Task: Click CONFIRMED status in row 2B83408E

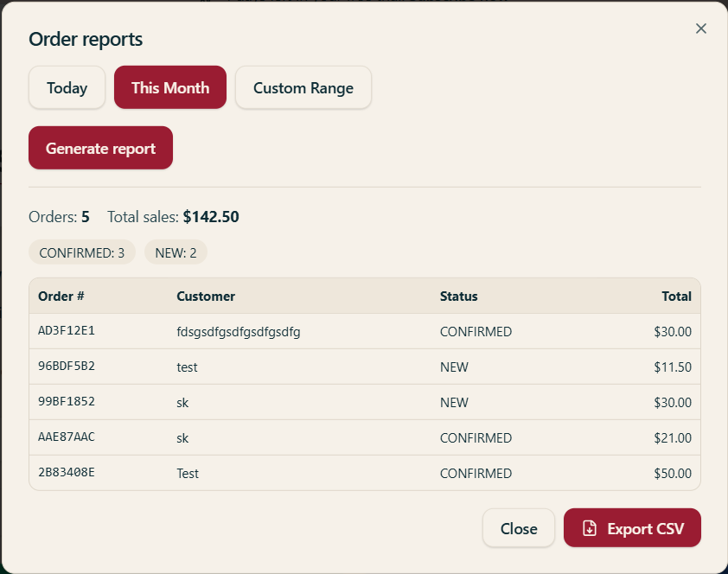Action: click(x=476, y=474)
